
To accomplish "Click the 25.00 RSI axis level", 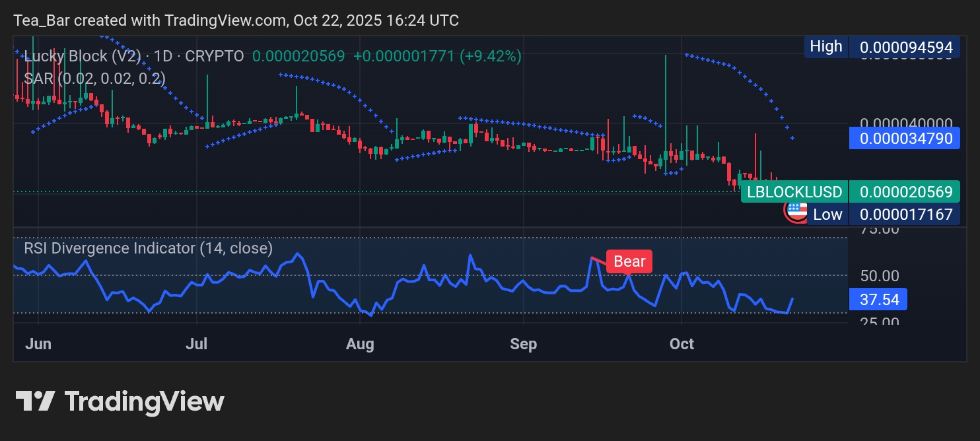I will pos(880,322).
